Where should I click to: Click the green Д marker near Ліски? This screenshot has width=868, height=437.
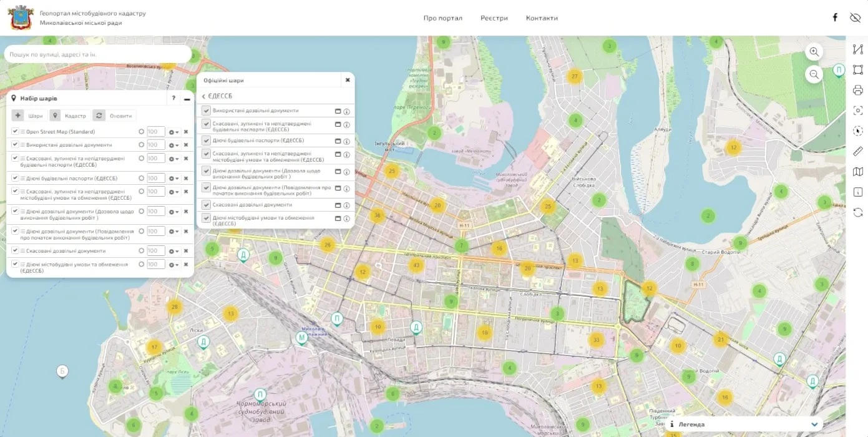203,341
